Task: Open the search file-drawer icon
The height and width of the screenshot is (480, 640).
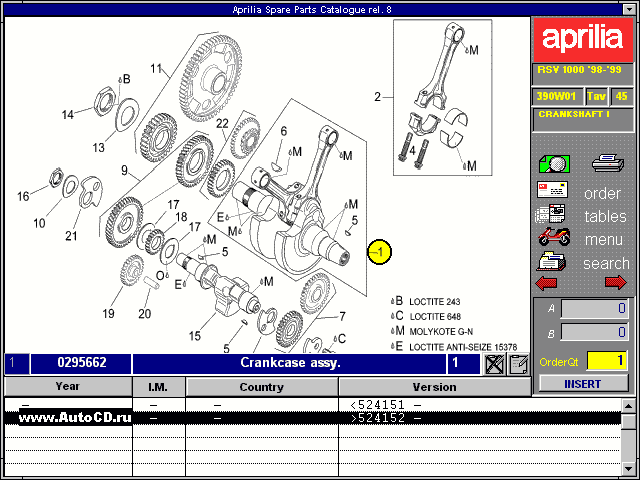Action: 551,262
